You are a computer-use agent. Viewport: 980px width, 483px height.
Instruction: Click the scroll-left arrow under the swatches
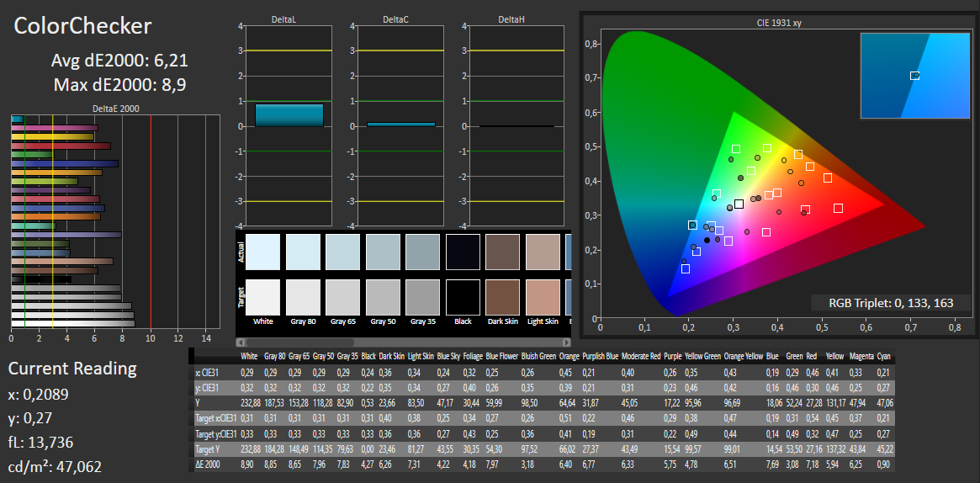tap(241, 342)
